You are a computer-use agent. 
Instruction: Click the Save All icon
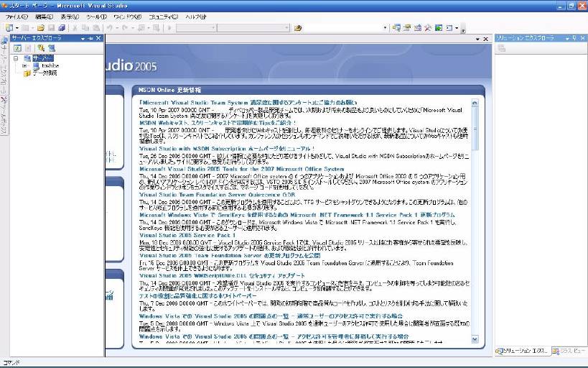[x=62, y=28]
